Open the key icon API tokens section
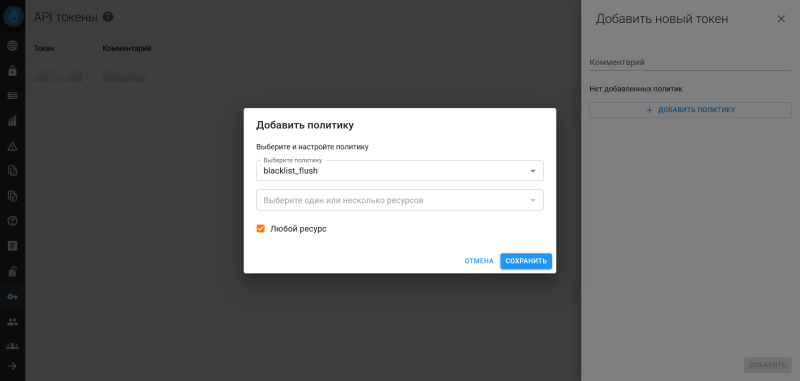Viewport: 800px width, 381px height. click(12, 296)
